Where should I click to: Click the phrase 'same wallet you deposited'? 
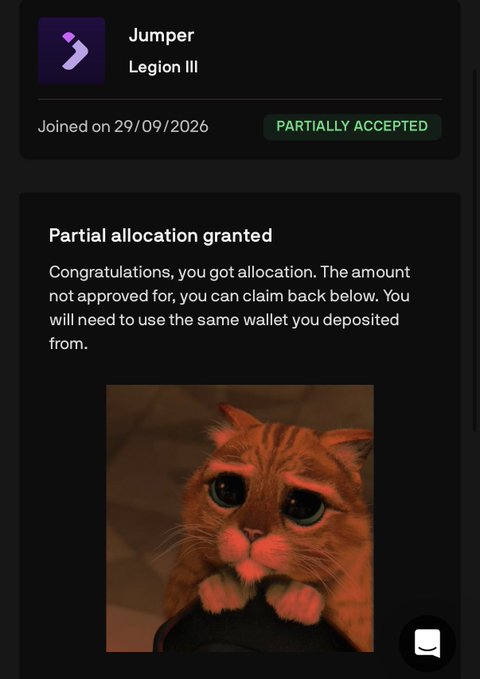[x=298, y=320]
